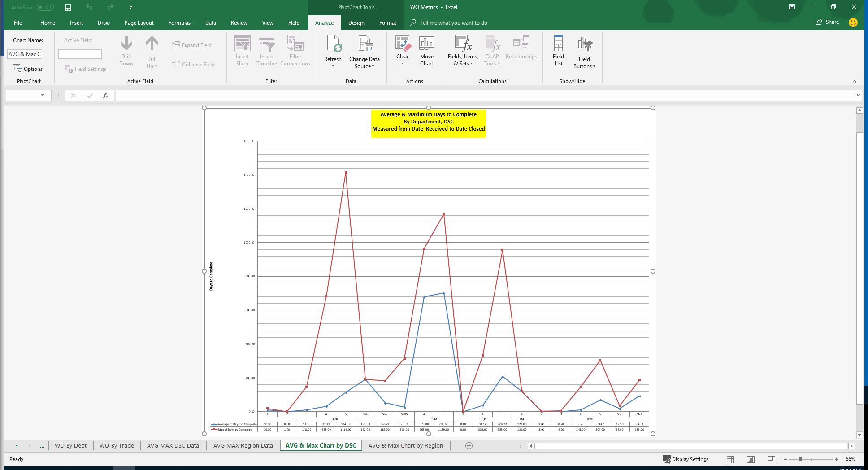Open the AVG & Max Chart by Region sheet
Viewport: 868px width, 470px height.
click(x=406, y=446)
